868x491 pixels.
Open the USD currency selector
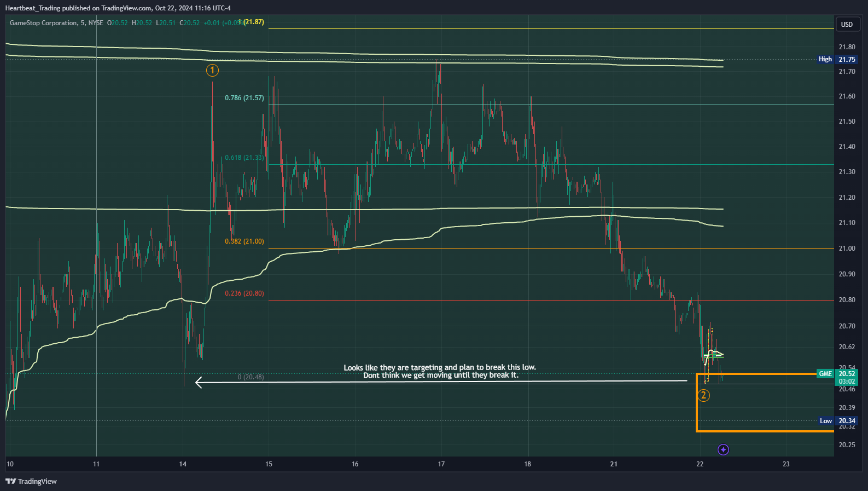(x=847, y=24)
